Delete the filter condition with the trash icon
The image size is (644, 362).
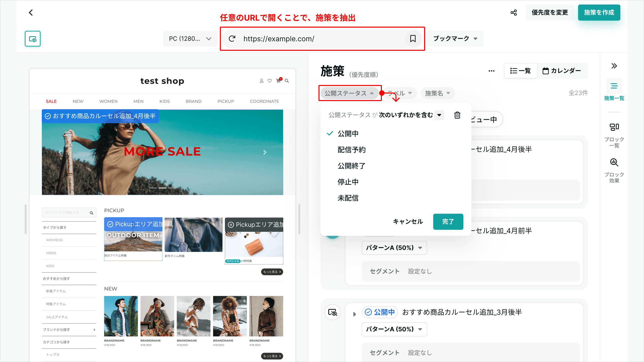(x=457, y=115)
